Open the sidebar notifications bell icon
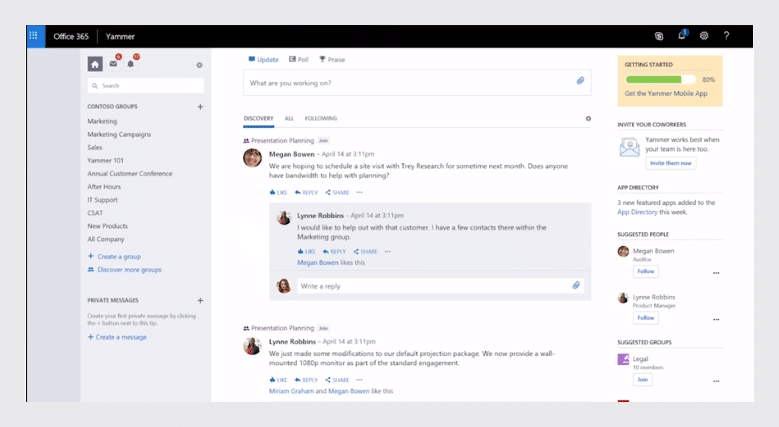 tap(131, 64)
